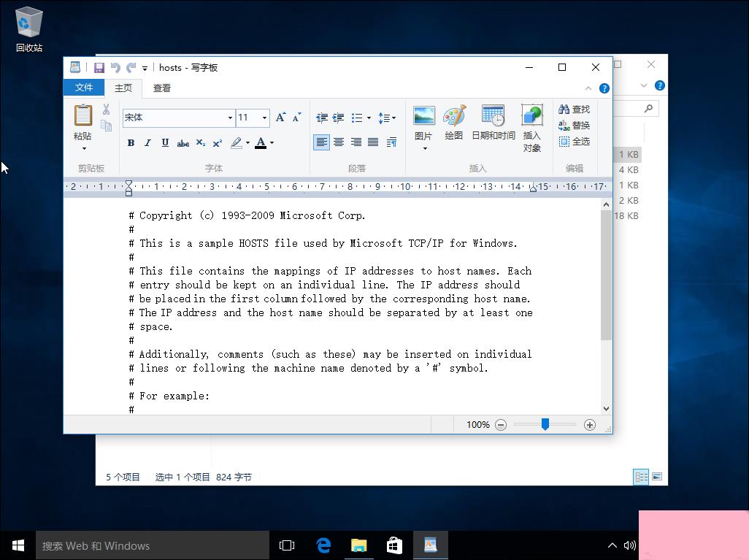Click the text highlight color pen

pyautogui.click(x=237, y=143)
